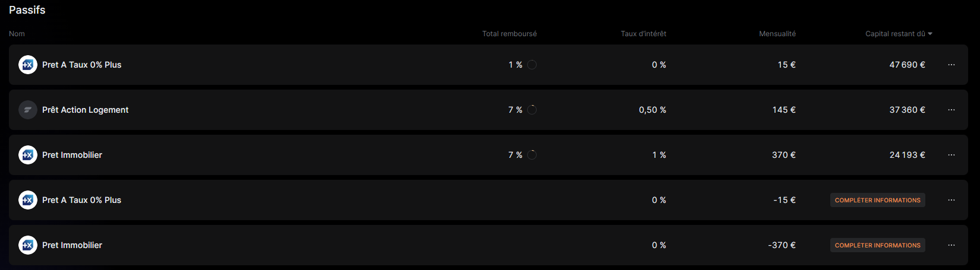Open the options menu in the -15 € loan row
Viewport: 980px width, 270px height.
(x=951, y=200)
